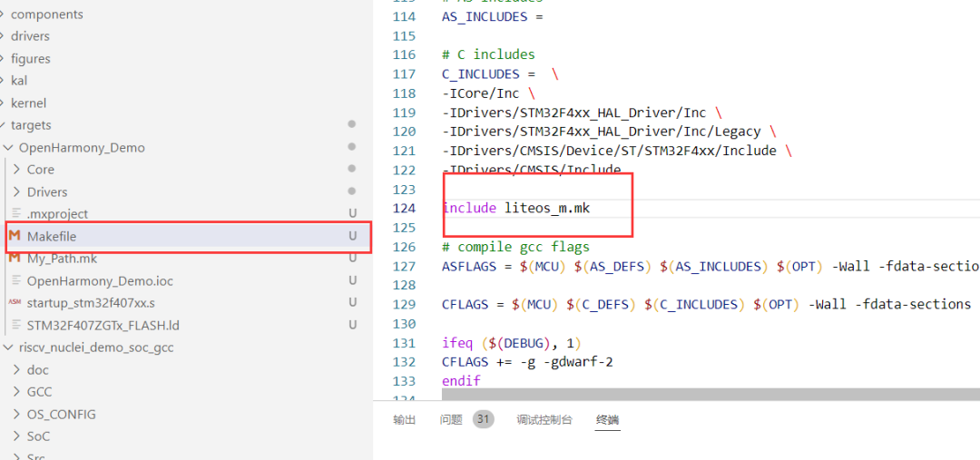Open the 问题 problems tab
This screenshot has width=980, height=460.
click(451, 420)
